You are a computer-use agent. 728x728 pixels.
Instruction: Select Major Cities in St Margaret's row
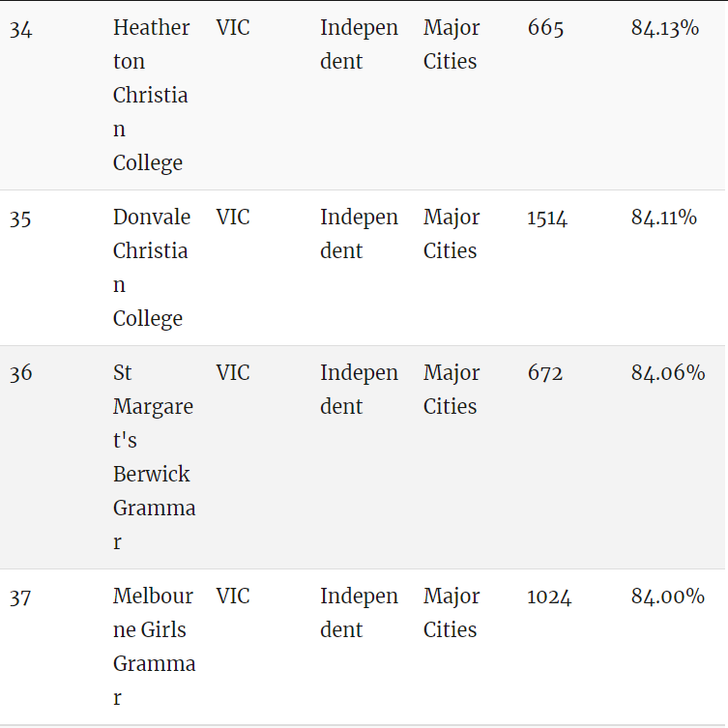[x=451, y=390]
